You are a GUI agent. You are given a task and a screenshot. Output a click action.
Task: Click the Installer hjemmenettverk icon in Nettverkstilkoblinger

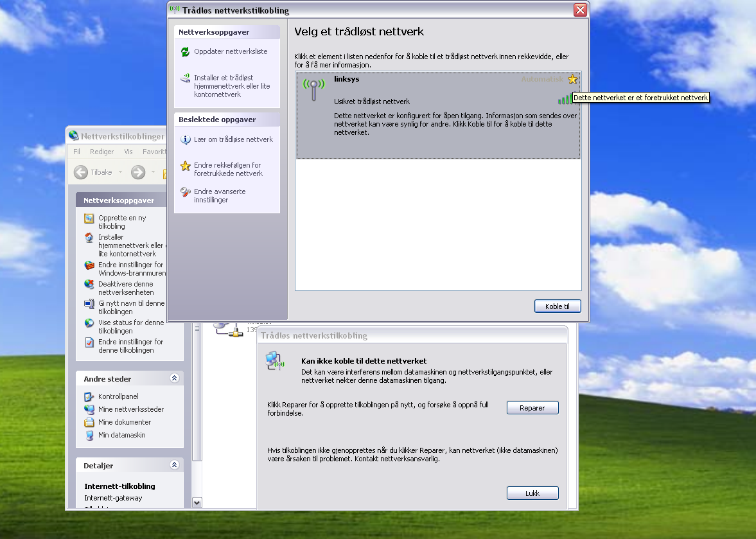(89, 238)
